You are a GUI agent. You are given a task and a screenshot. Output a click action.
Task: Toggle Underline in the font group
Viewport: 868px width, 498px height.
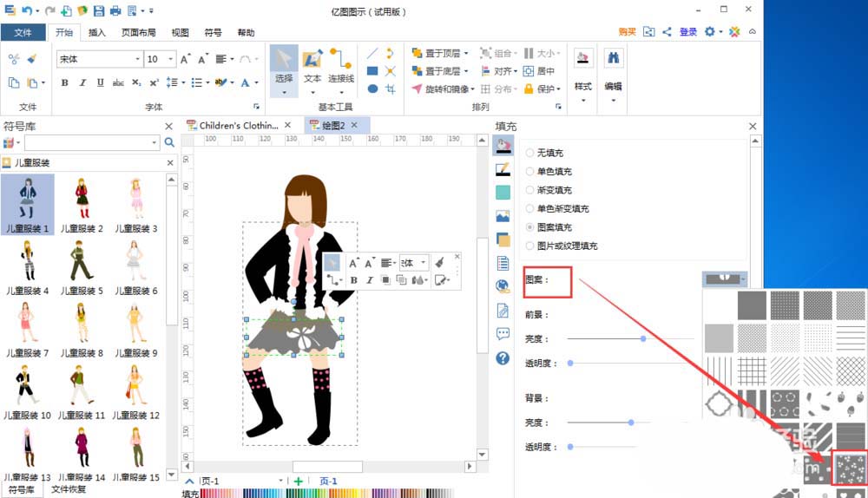coord(100,82)
